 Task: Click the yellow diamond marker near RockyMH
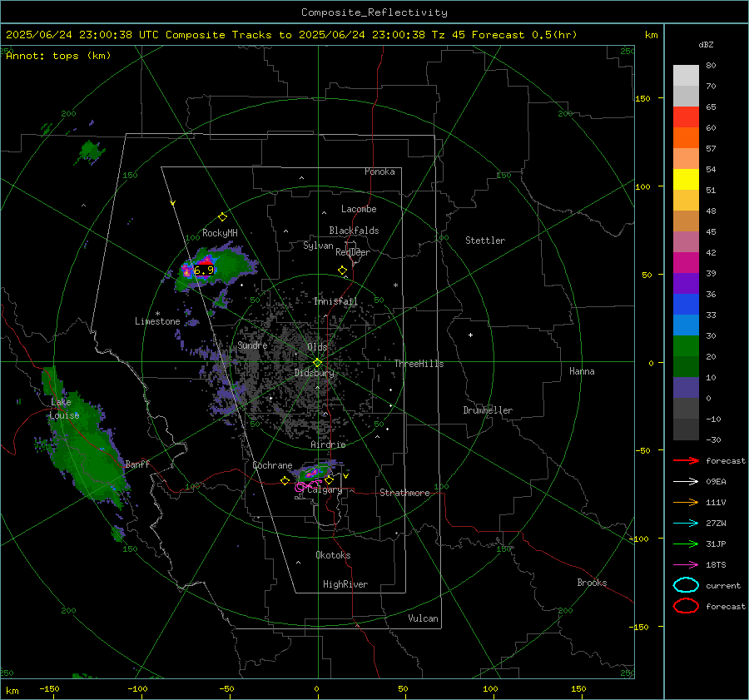click(x=222, y=217)
